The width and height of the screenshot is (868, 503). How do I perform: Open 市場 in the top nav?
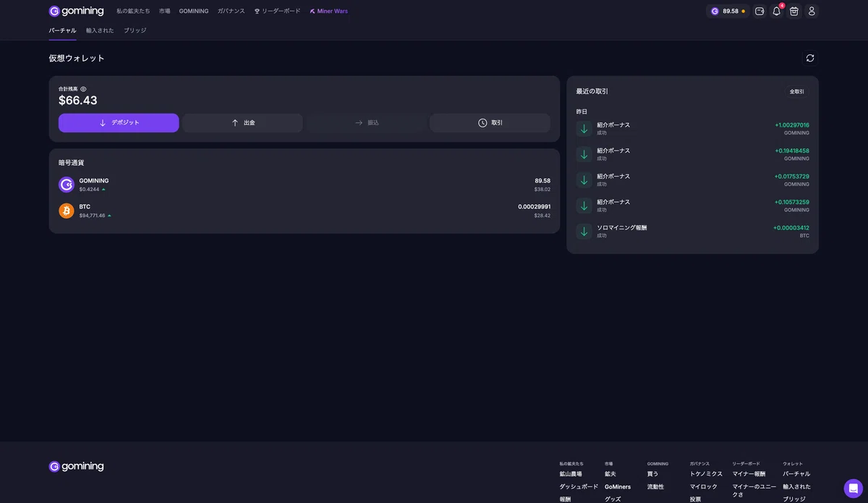165,12
